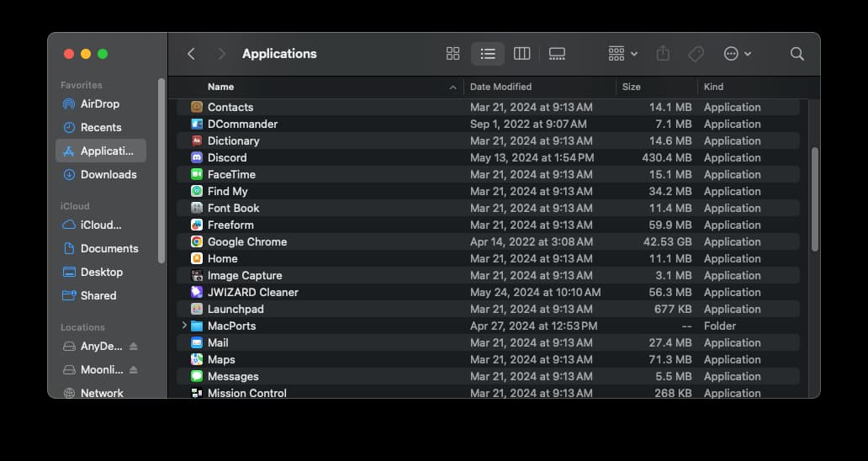Click the Applications window title

pyautogui.click(x=279, y=54)
